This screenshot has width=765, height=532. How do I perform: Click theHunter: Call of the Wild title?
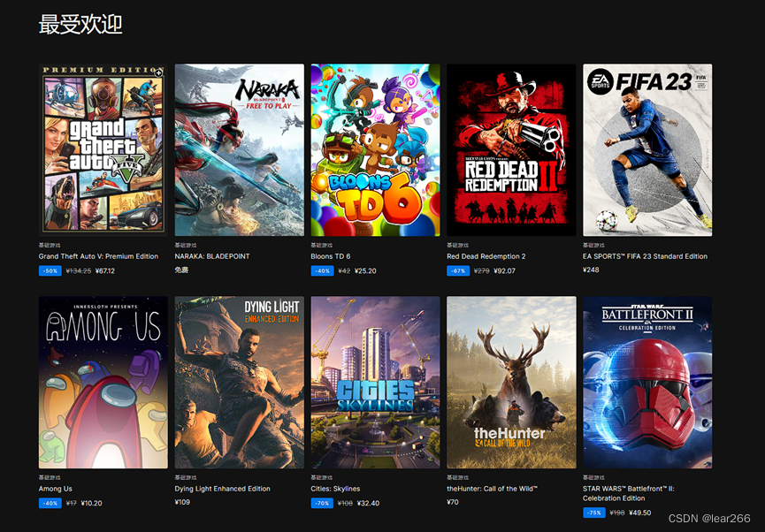[x=492, y=489]
